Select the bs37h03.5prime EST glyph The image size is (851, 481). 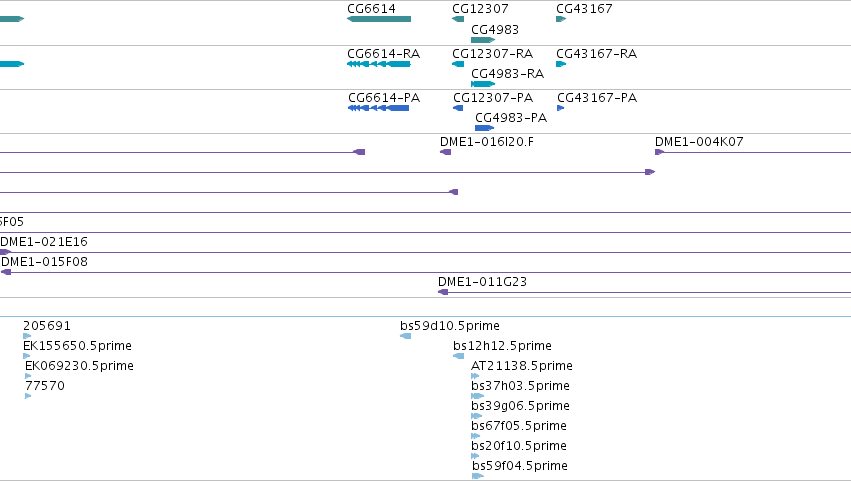477,396
